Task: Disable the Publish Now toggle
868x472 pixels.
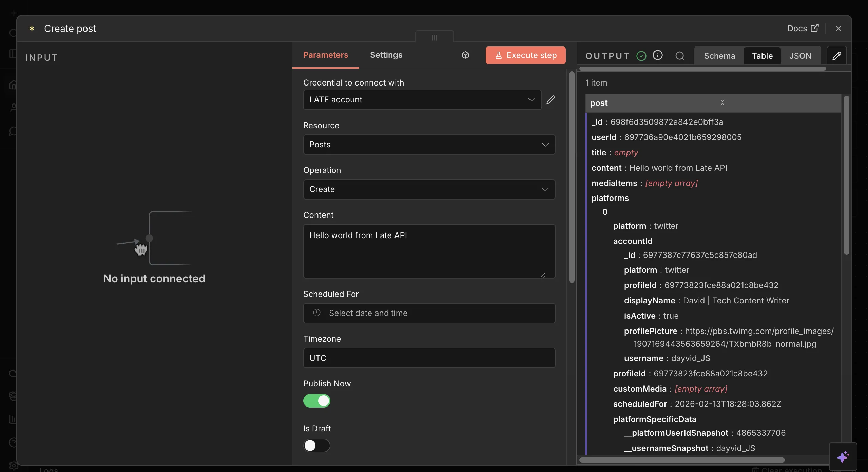Action: [316, 401]
